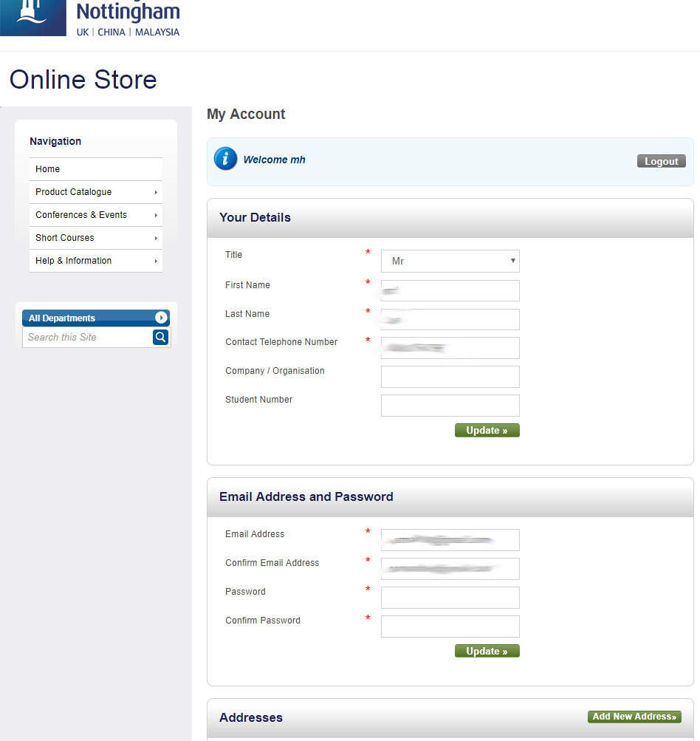Select the Company / Organisation field

click(450, 377)
